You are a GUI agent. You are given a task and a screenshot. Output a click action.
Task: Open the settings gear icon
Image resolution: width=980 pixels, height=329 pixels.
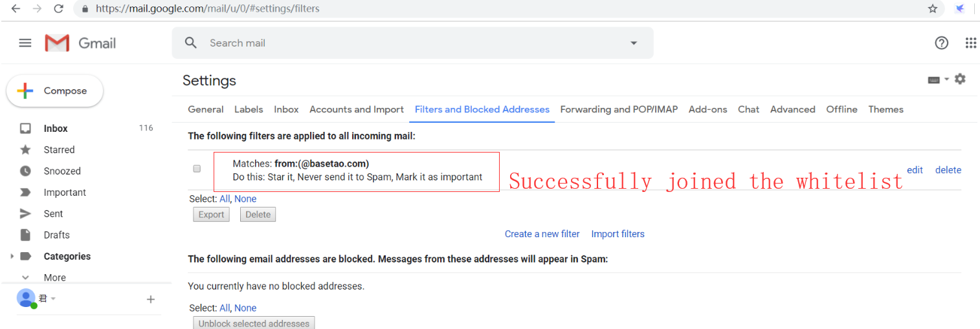(960, 79)
